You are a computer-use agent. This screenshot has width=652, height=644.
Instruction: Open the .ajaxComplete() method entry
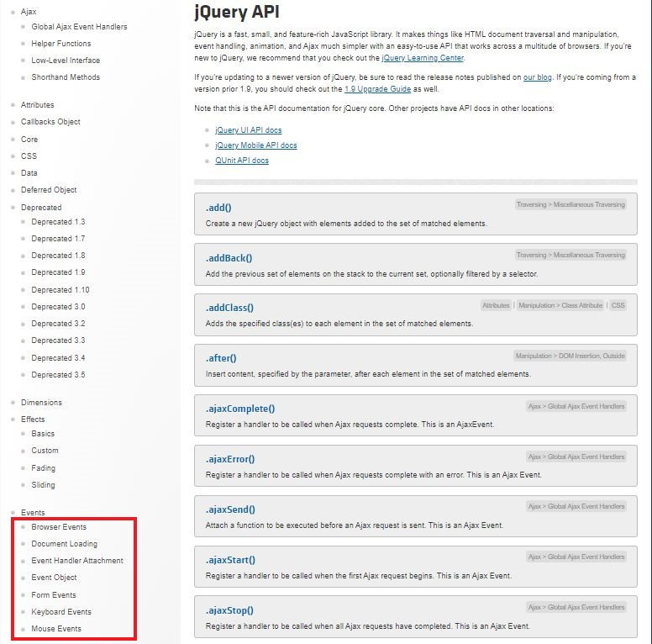point(240,409)
